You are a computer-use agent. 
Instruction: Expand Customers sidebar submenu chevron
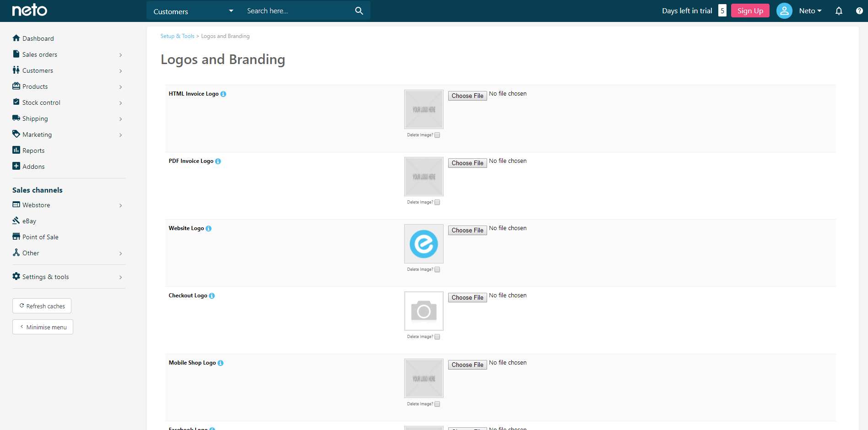[120, 71]
